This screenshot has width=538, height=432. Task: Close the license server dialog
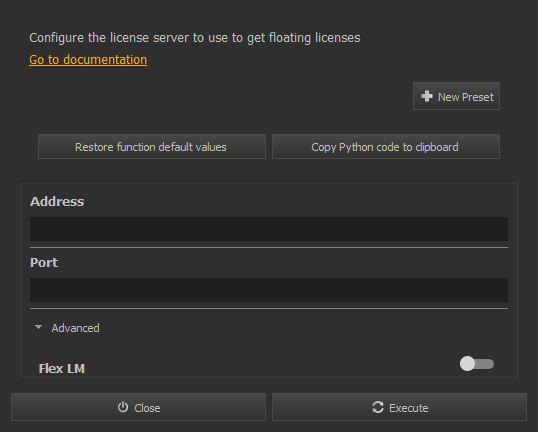[138, 407]
